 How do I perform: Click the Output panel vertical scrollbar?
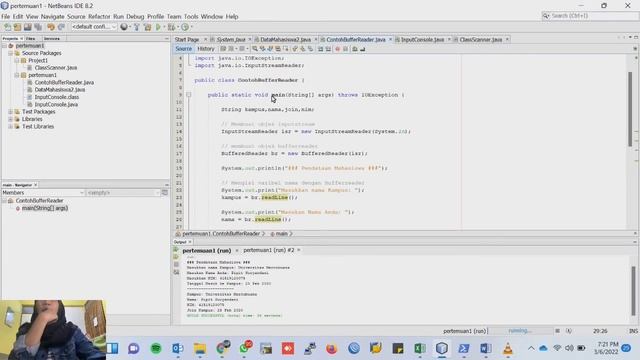point(633,291)
